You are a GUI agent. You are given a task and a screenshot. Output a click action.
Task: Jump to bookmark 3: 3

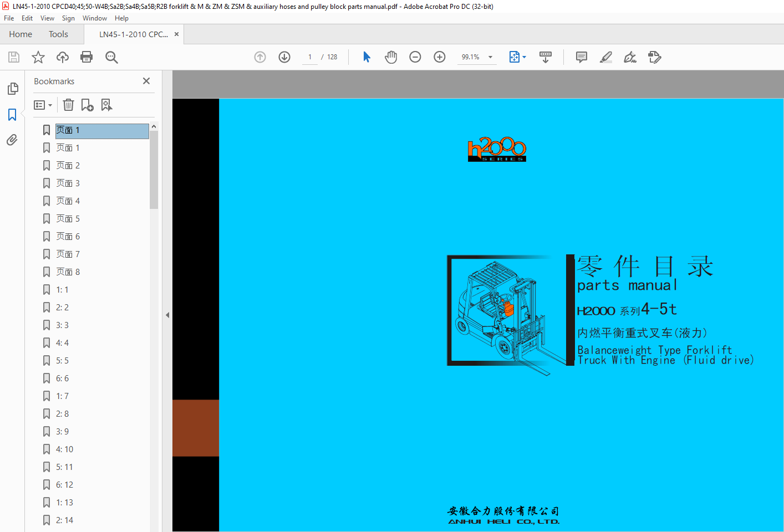[x=62, y=325]
